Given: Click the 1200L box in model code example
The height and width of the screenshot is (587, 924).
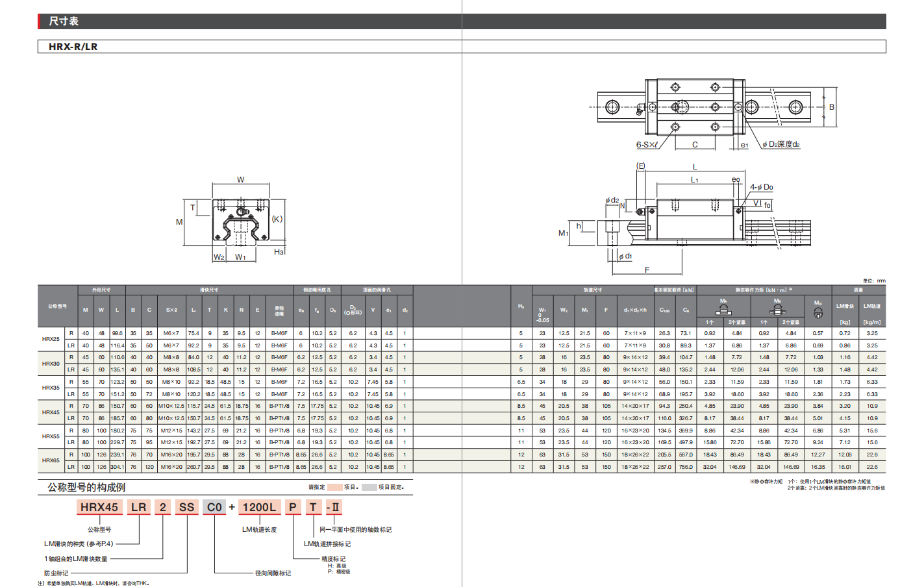Looking at the screenshot, I should coord(259,507).
